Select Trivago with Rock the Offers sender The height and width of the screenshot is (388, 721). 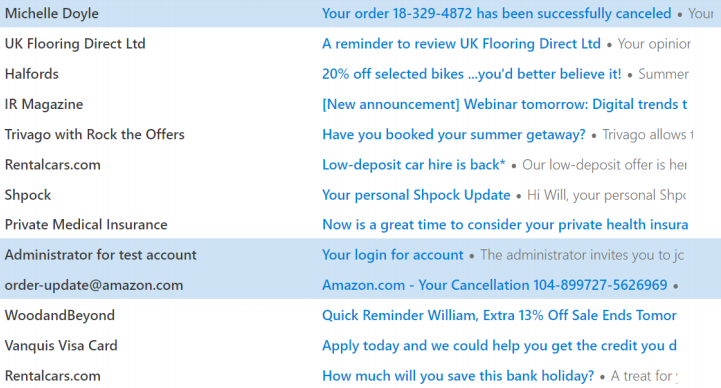[94, 135]
